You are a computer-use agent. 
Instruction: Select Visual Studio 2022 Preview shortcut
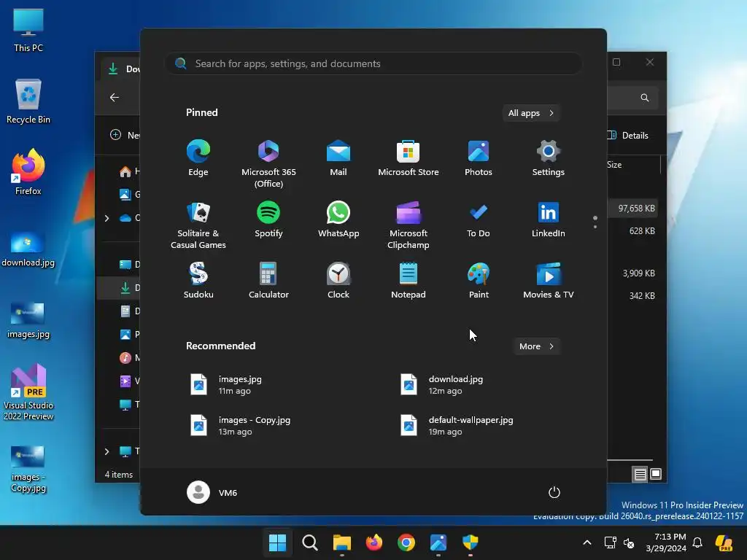[x=28, y=392]
